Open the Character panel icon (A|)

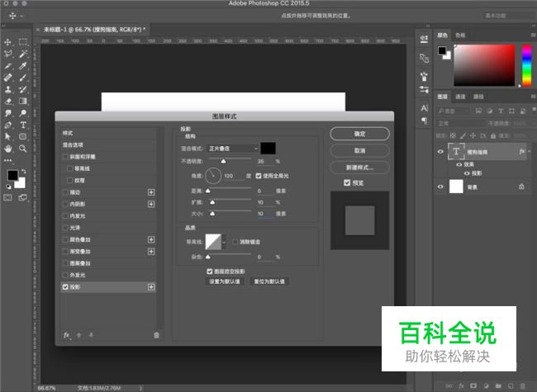pos(425,108)
